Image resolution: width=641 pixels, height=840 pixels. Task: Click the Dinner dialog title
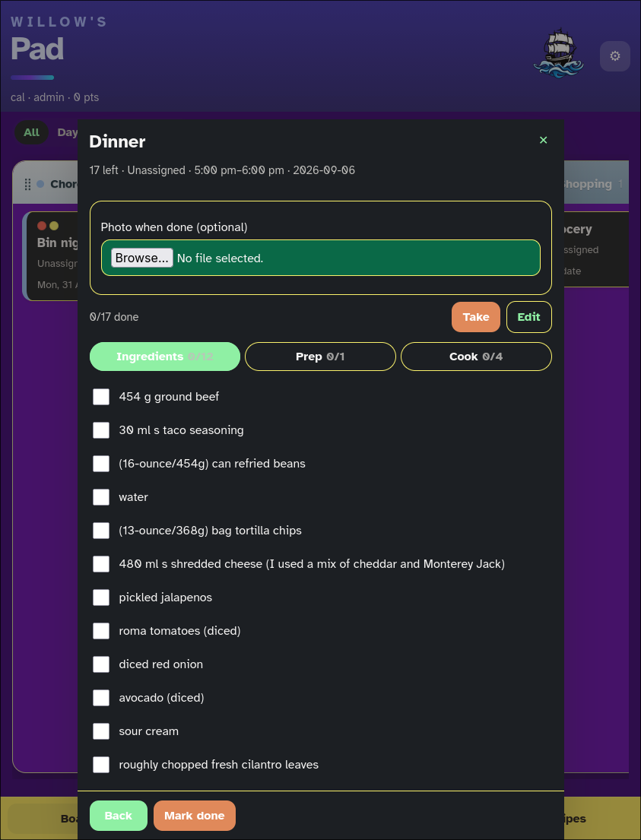(117, 141)
